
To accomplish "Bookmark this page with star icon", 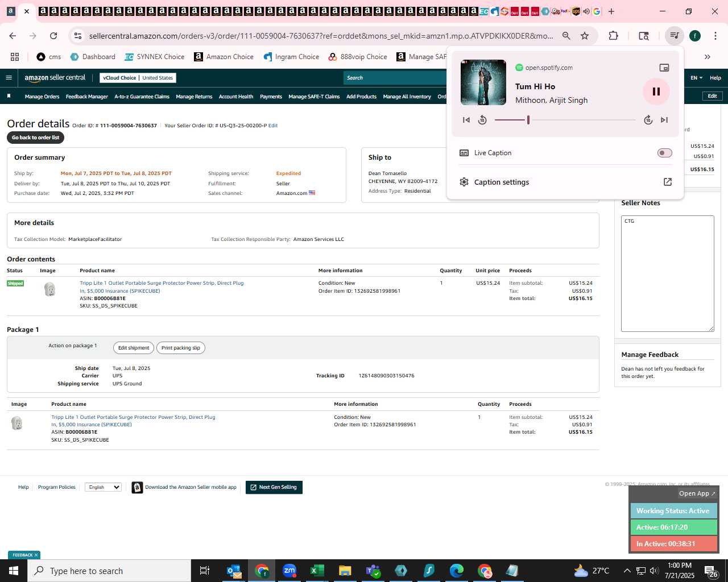I will coord(585,36).
